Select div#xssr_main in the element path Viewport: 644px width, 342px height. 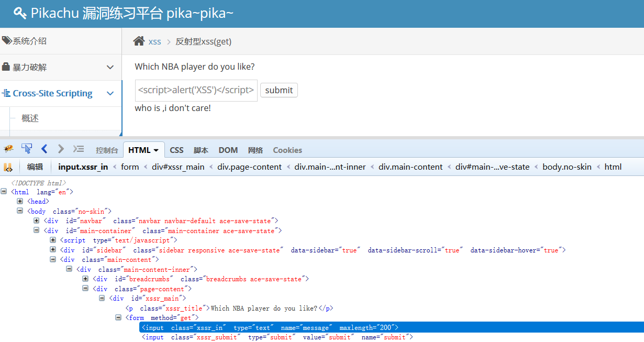(178, 167)
